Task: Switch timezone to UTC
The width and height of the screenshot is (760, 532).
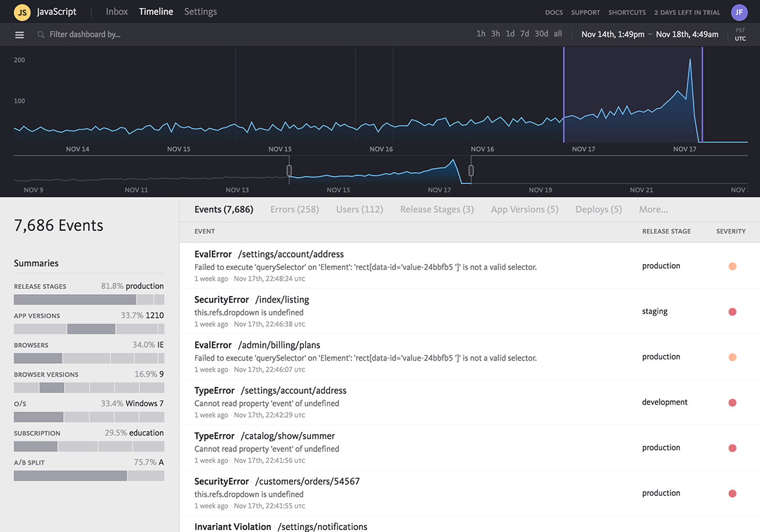Action: pos(740,39)
